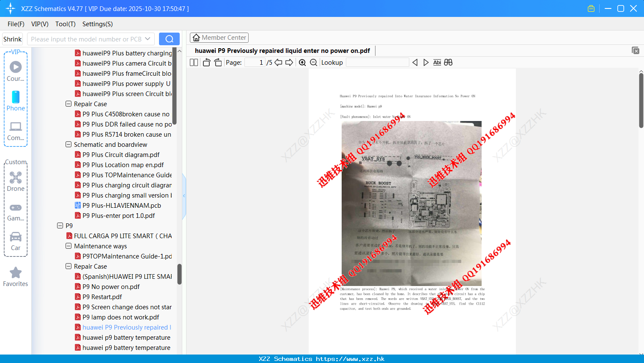The width and height of the screenshot is (644, 363).
Task: Click the Lookup search text field
Action: (377, 63)
